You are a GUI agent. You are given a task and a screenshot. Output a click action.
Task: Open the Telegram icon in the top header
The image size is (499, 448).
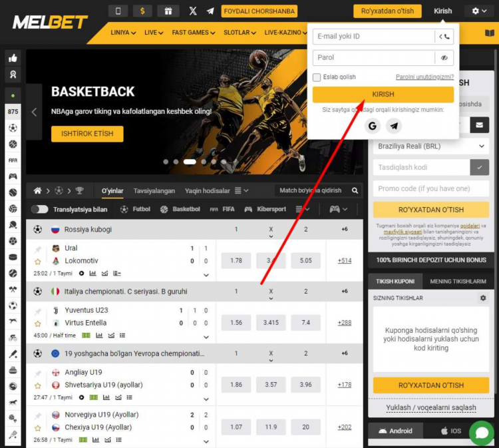[210, 11]
